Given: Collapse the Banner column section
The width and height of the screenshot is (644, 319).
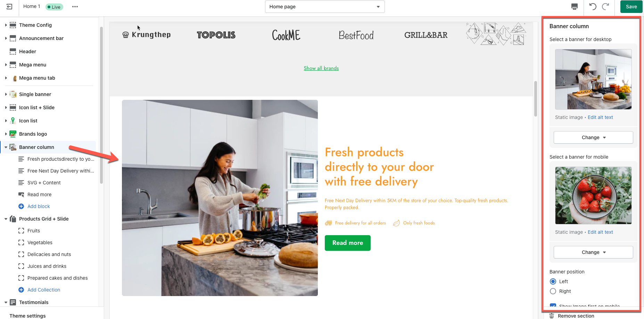Looking at the screenshot, I should coord(6,147).
